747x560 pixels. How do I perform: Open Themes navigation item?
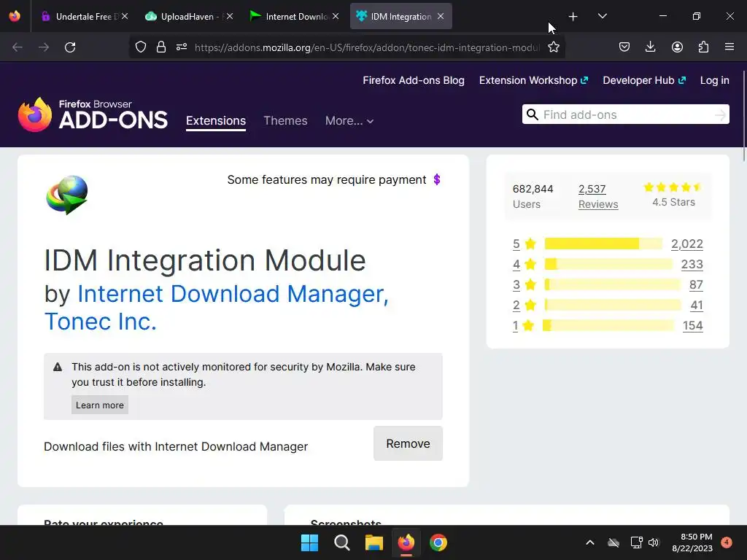[285, 121]
